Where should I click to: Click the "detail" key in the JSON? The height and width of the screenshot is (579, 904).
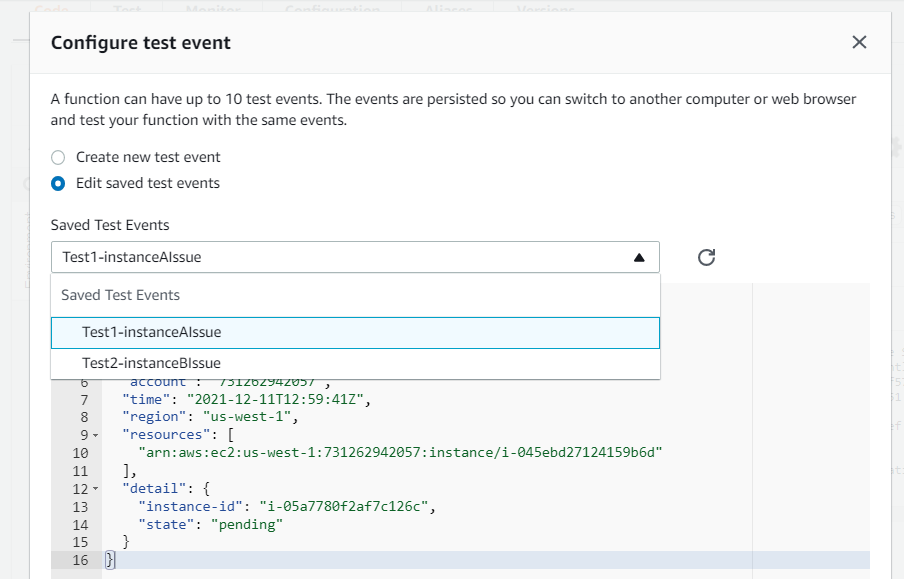tap(151, 489)
